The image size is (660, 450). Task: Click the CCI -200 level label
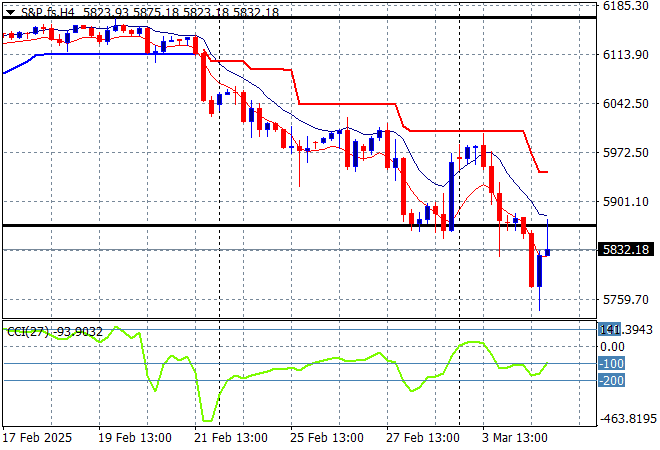click(612, 381)
